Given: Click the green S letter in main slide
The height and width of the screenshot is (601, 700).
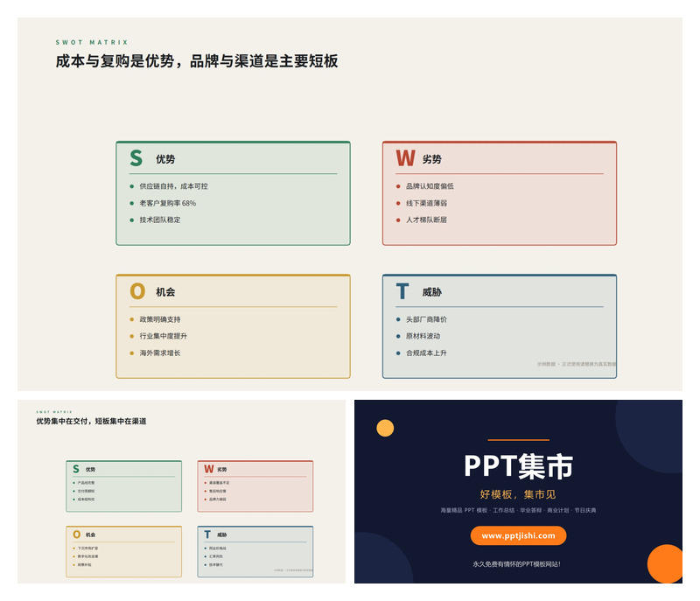Looking at the screenshot, I should [136, 158].
